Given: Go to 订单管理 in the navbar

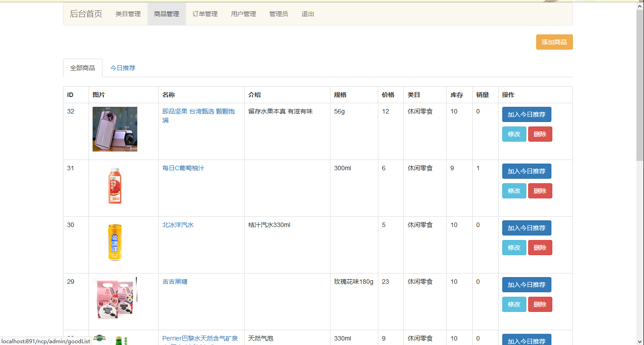Looking at the screenshot, I should click(205, 14).
